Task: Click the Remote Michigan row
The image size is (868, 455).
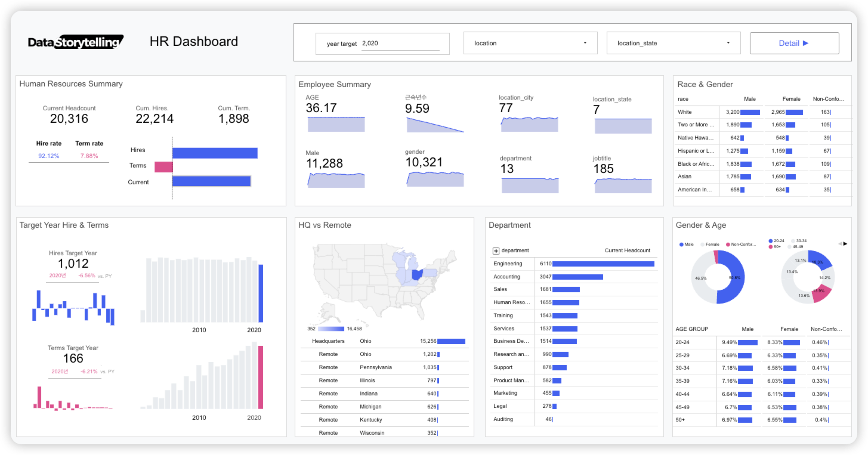Action: pyautogui.click(x=384, y=407)
